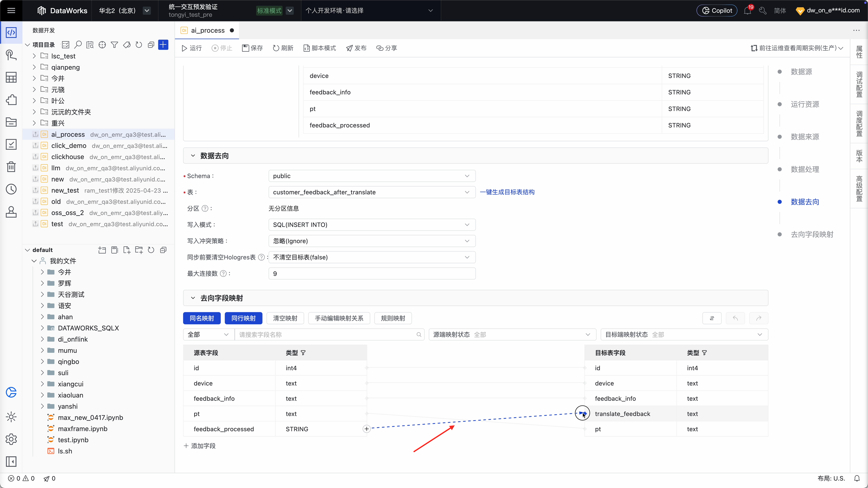Screen dimensions: 868x488
Task: Open the 写入冲突策略 忽略(Ignore) dropdown
Action: pyautogui.click(x=372, y=241)
